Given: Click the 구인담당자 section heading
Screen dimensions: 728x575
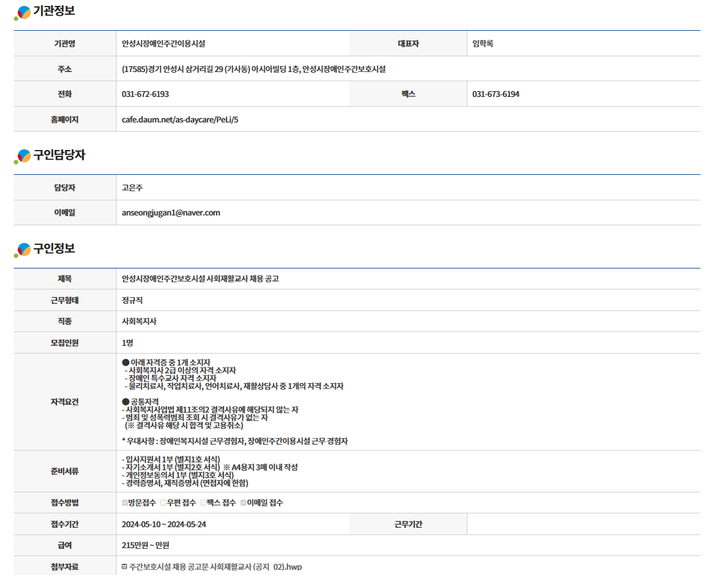Looking at the screenshot, I should pyautogui.click(x=59, y=155).
